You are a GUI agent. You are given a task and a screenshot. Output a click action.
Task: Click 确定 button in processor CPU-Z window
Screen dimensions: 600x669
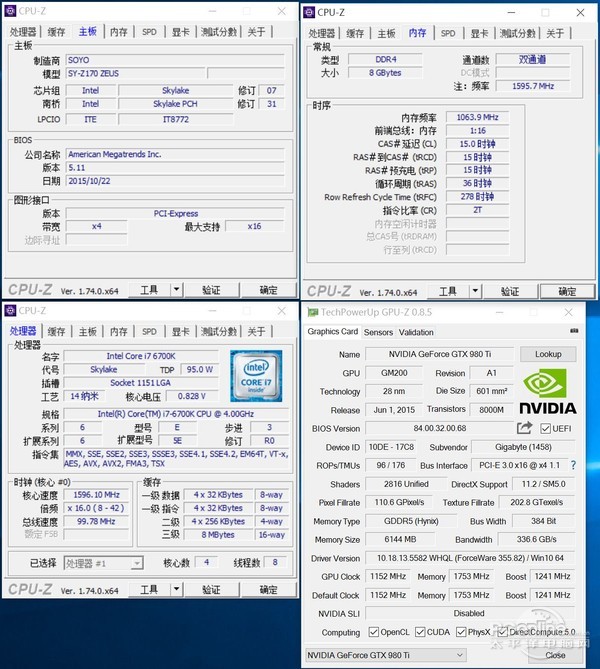pos(268,590)
